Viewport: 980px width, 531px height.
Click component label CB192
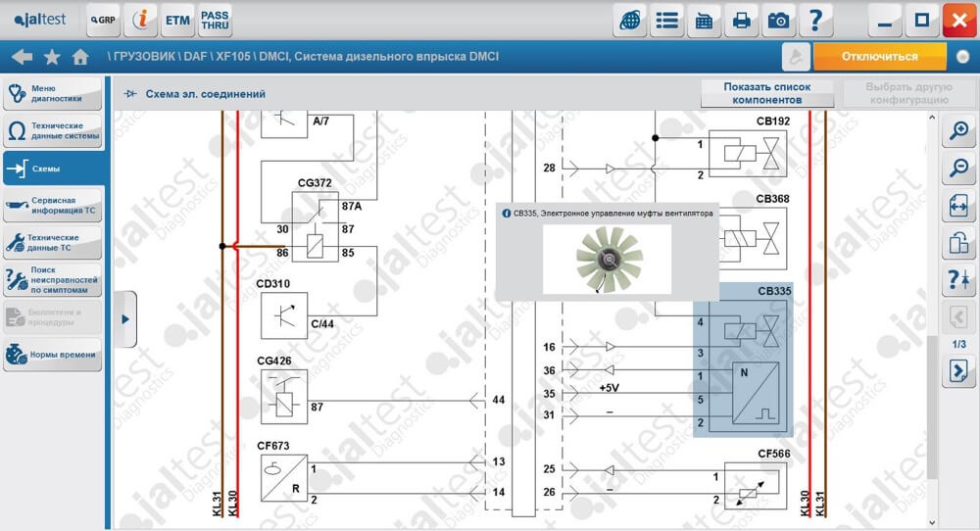773,121
